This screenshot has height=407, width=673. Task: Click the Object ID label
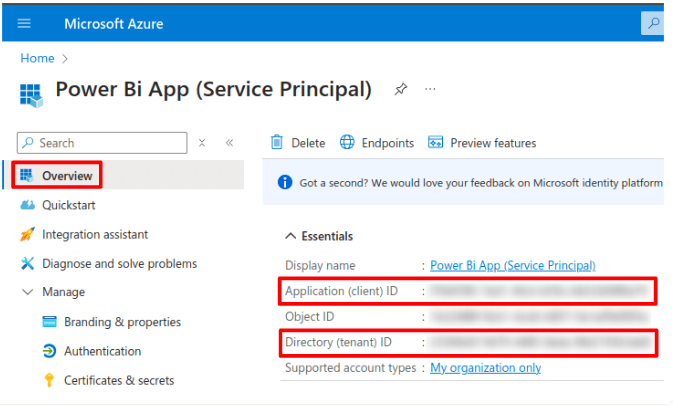[x=309, y=317]
